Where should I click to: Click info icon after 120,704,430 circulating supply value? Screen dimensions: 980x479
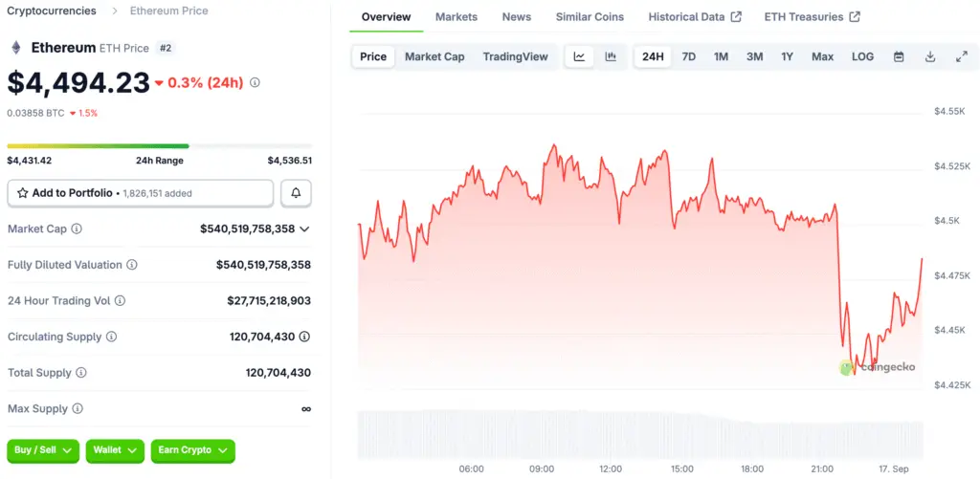point(304,337)
